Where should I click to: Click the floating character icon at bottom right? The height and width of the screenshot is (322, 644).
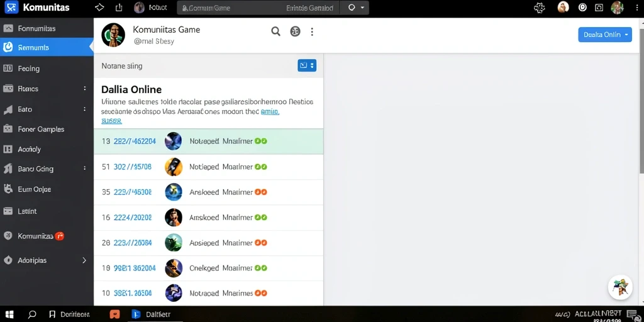[620, 287]
